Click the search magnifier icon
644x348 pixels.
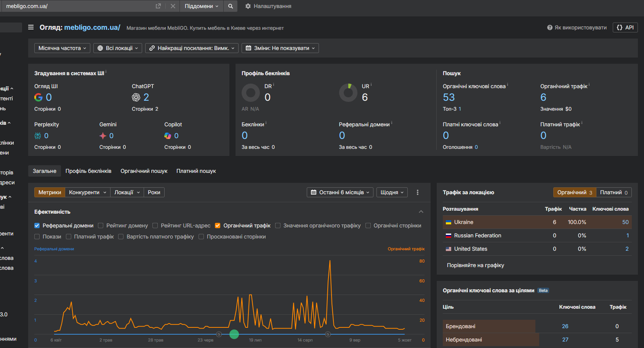(231, 6)
